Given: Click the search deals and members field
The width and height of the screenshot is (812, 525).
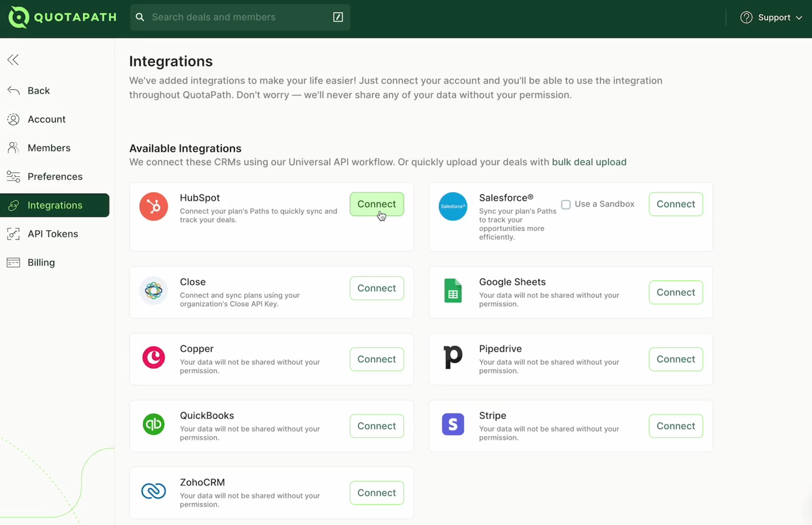Looking at the screenshot, I should click(x=240, y=17).
